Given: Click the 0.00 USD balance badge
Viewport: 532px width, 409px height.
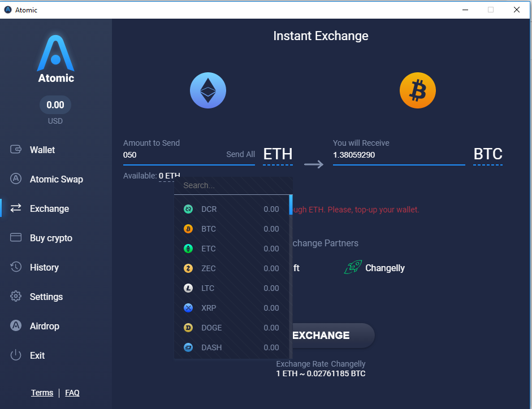Looking at the screenshot, I should pos(55,105).
